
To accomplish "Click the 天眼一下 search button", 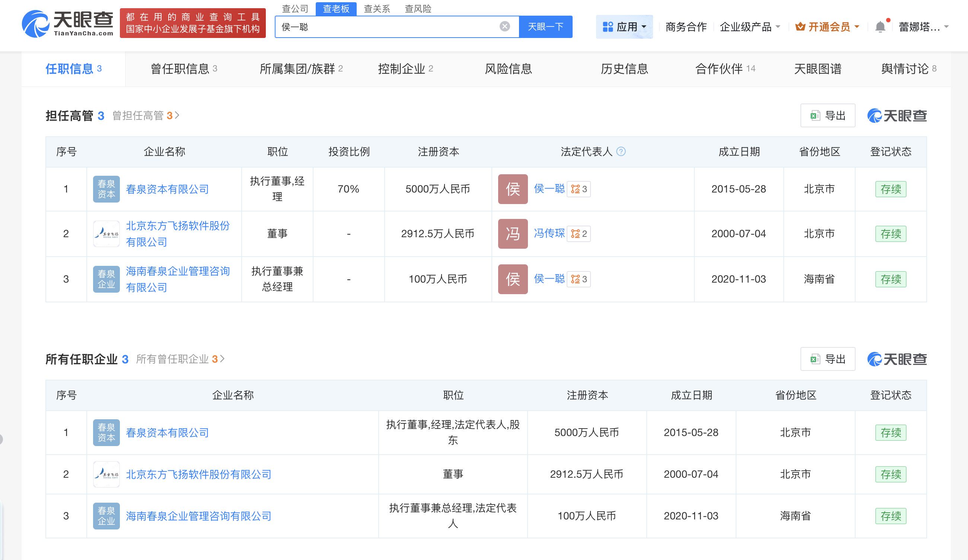I will (545, 26).
